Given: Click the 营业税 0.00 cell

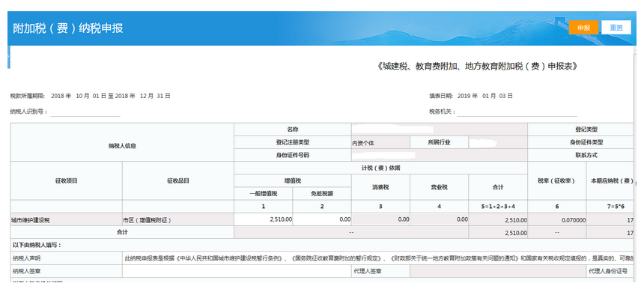Looking at the screenshot, I should click(439, 219).
